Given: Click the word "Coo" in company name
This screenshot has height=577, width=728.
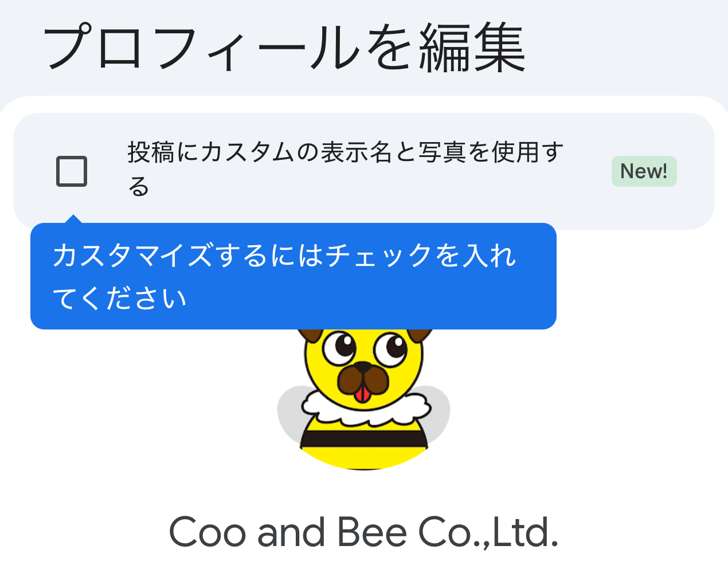Looking at the screenshot, I should point(208,532).
